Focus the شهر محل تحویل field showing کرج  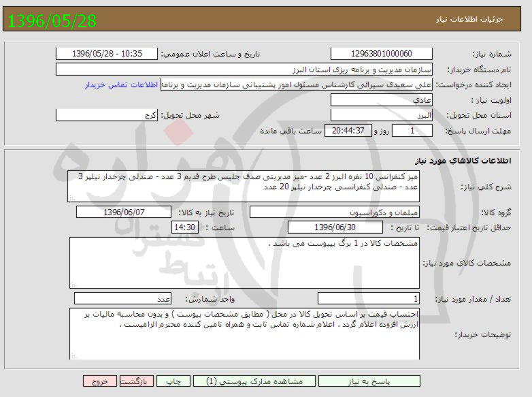coord(106,115)
